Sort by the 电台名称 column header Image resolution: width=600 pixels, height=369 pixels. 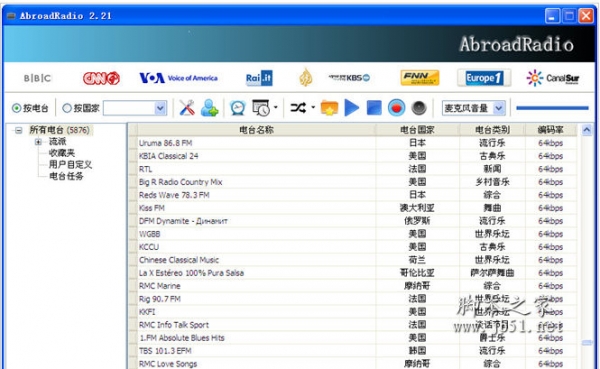pos(256,130)
